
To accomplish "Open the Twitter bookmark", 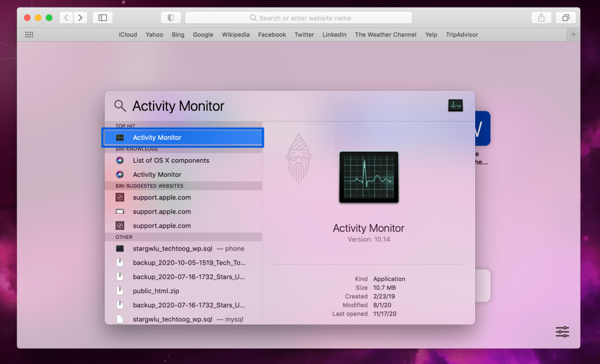I will pos(304,35).
